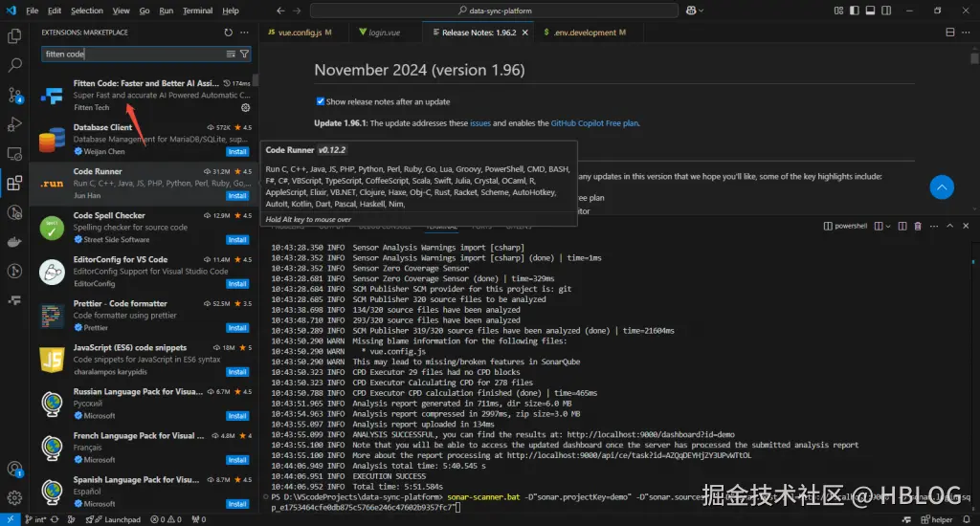
Task: Open the Search view in the activity bar
Action: click(x=13, y=65)
